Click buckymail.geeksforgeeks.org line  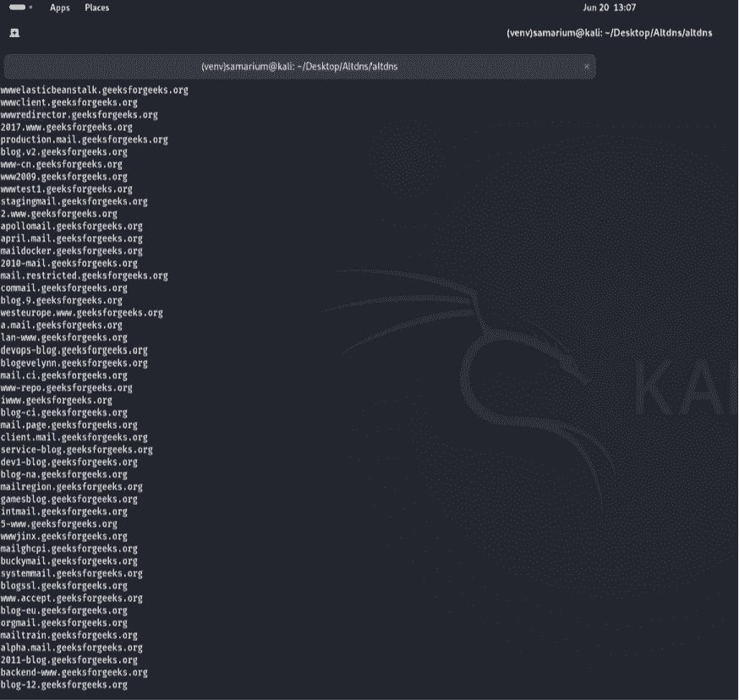point(68,561)
